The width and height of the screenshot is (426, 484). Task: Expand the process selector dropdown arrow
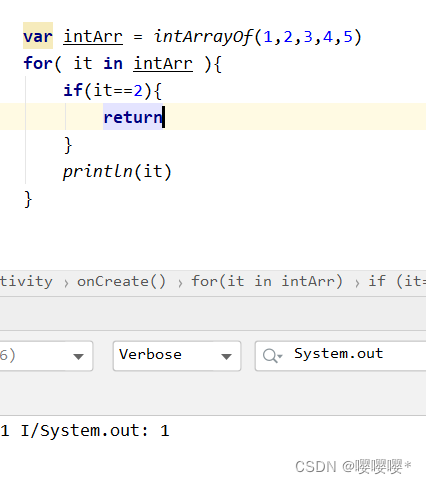[x=78, y=356]
